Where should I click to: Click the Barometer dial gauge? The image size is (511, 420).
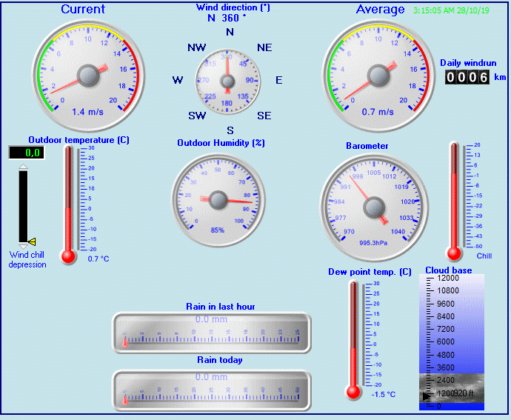click(374, 205)
